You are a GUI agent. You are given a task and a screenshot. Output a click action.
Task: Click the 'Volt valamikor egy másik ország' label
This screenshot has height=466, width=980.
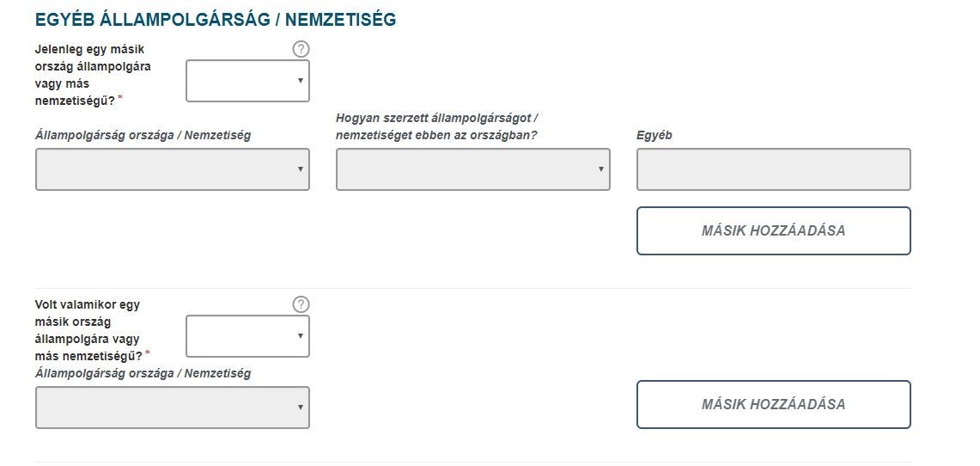pos(88,330)
